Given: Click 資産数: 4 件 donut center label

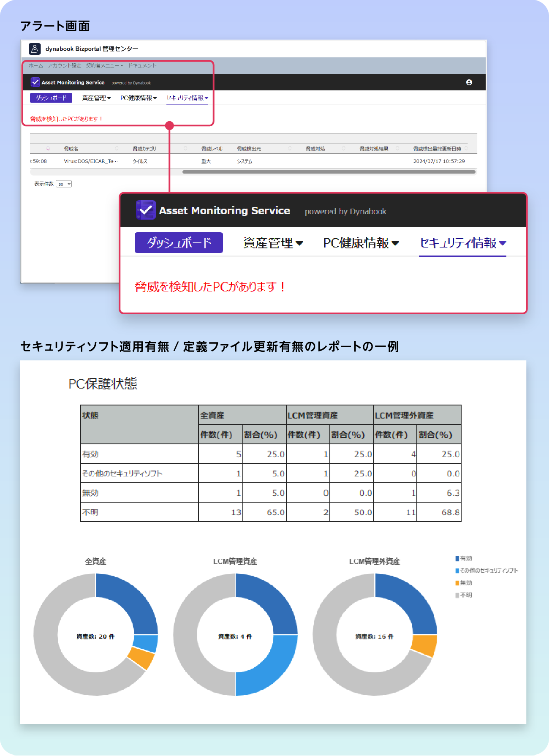Looking at the screenshot, I should click(235, 636).
